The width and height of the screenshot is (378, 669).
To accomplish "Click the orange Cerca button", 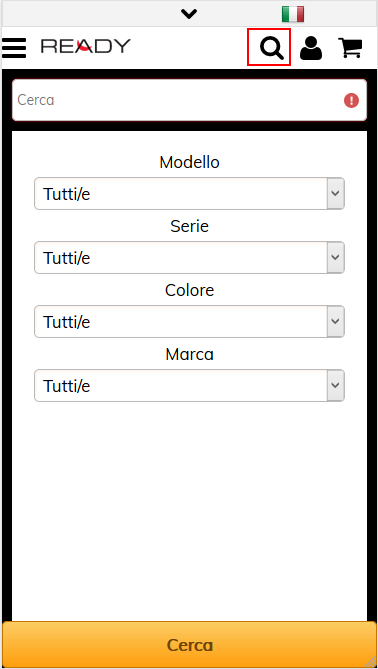I will [x=189, y=645].
